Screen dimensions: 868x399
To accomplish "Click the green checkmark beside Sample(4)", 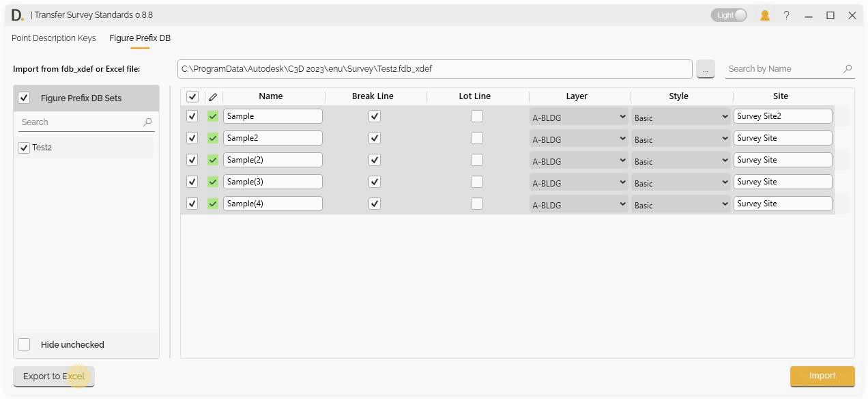I will [212, 203].
